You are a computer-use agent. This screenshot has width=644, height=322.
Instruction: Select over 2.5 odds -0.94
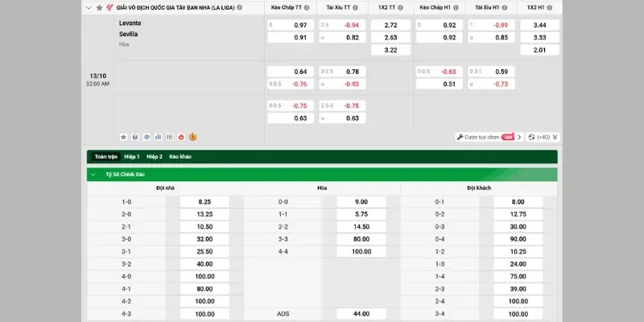[343, 25]
